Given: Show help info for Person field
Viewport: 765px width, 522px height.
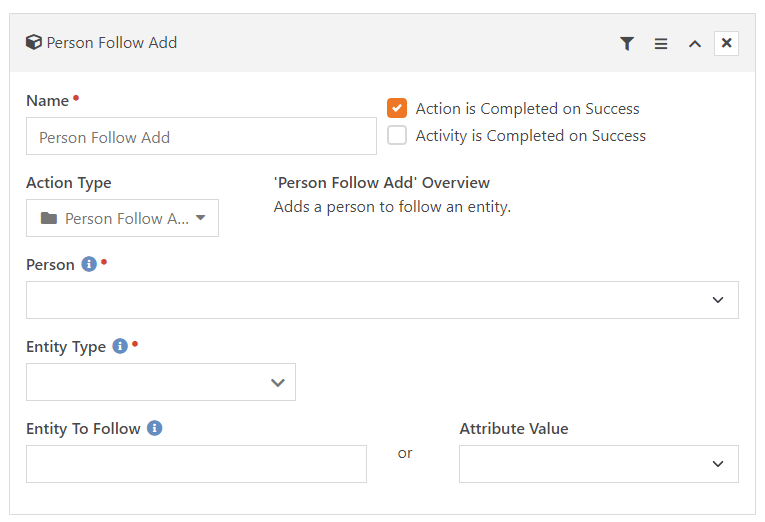Looking at the screenshot, I should (89, 265).
